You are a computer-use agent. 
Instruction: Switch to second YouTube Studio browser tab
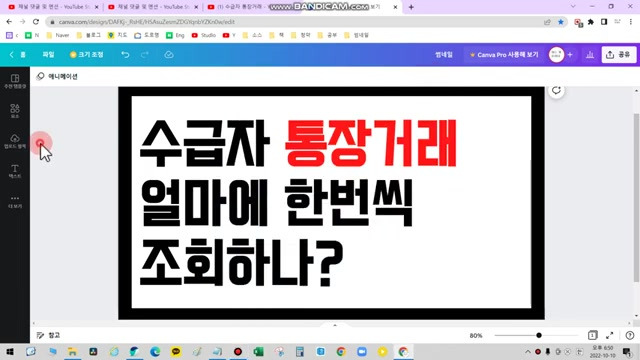point(153,7)
